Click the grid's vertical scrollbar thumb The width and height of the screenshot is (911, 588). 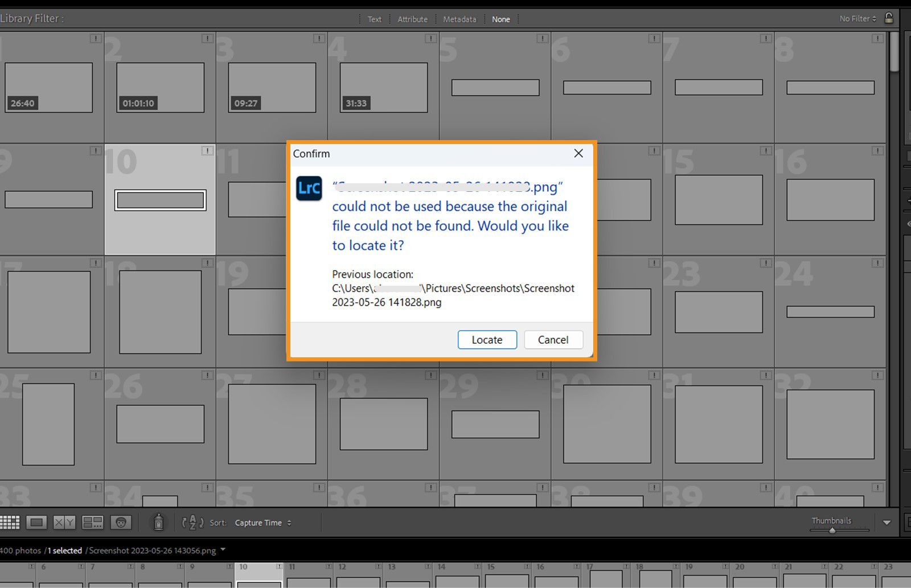894,51
